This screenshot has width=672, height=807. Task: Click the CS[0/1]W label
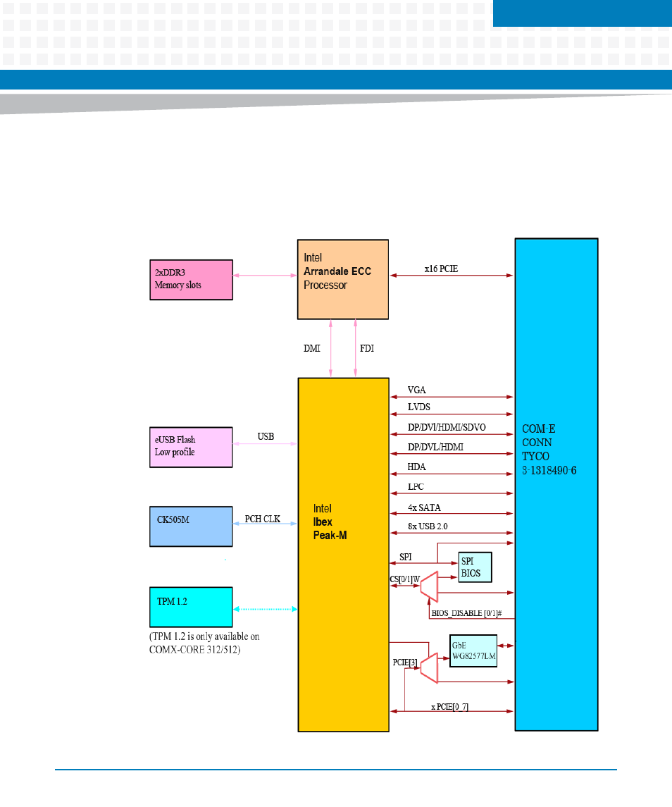point(405,579)
